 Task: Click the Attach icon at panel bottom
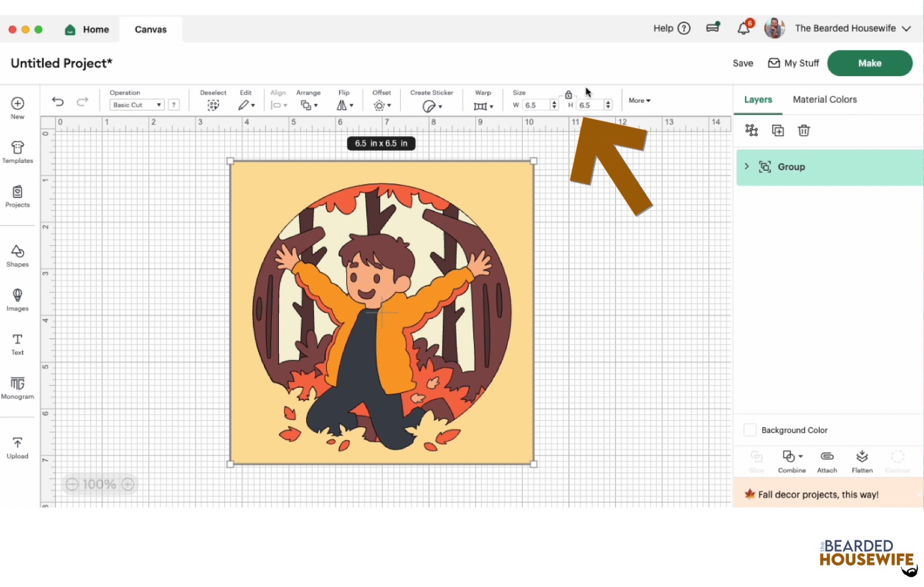826,459
